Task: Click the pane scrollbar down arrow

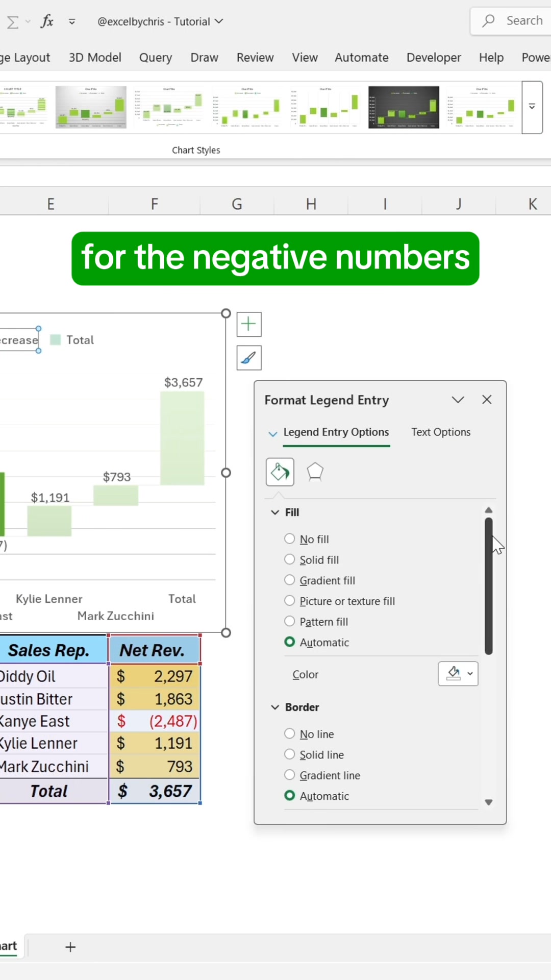Action: [x=488, y=802]
